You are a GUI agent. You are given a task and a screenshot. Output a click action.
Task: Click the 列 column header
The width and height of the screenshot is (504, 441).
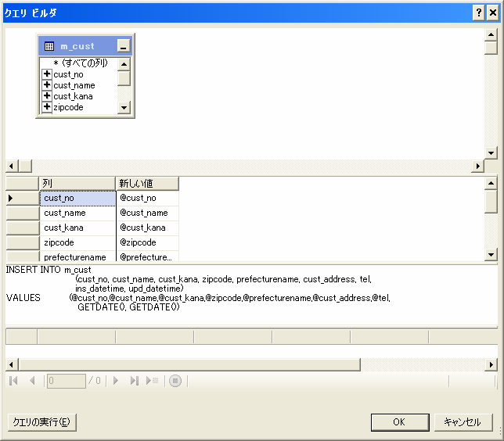click(77, 183)
